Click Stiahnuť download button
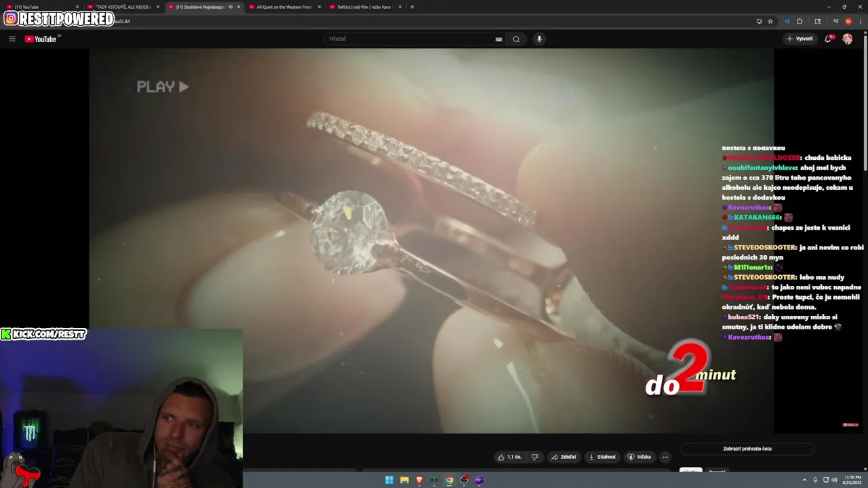This screenshot has width=868, height=488. [x=602, y=457]
